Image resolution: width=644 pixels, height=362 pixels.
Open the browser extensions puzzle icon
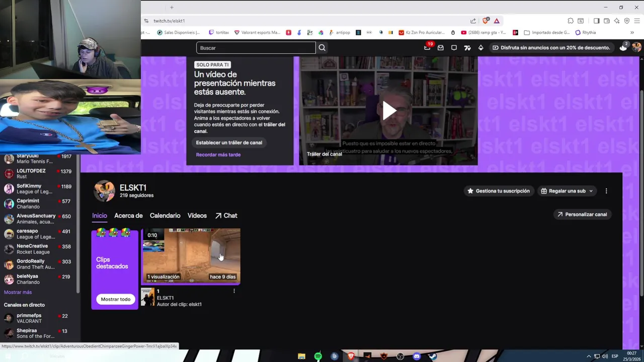point(571,21)
